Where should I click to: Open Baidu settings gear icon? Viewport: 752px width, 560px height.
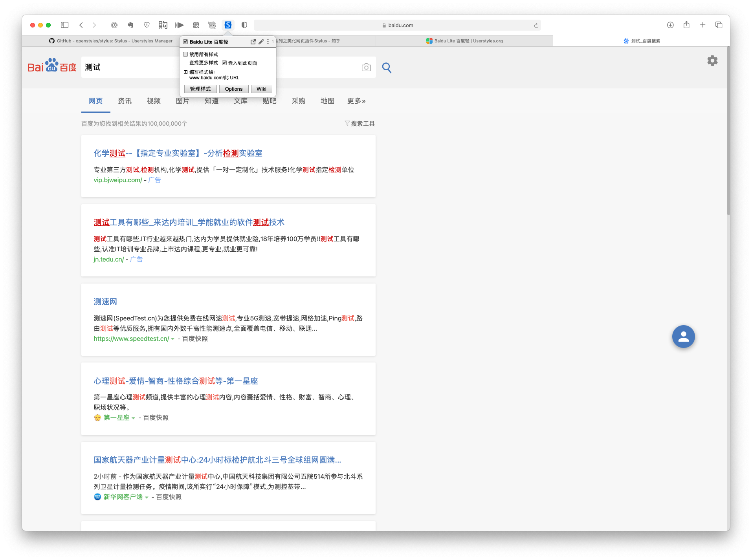pyautogui.click(x=712, y=60)
